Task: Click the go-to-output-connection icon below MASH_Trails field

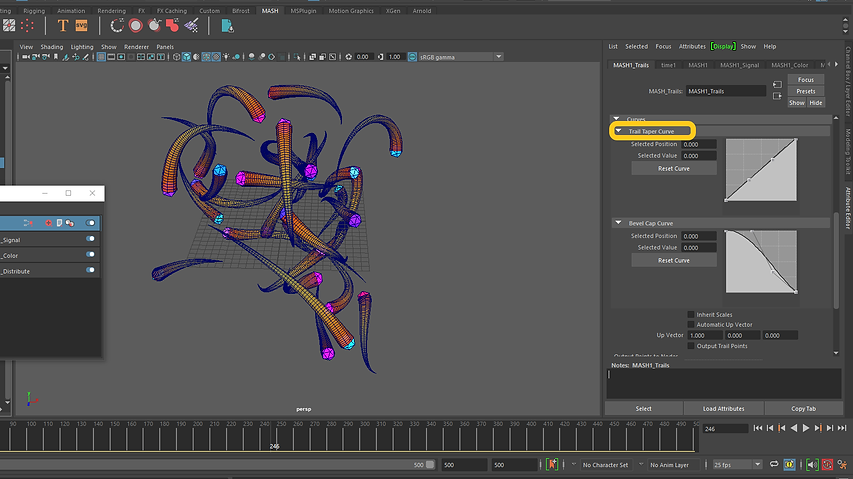Action: [x=777, y=96]
